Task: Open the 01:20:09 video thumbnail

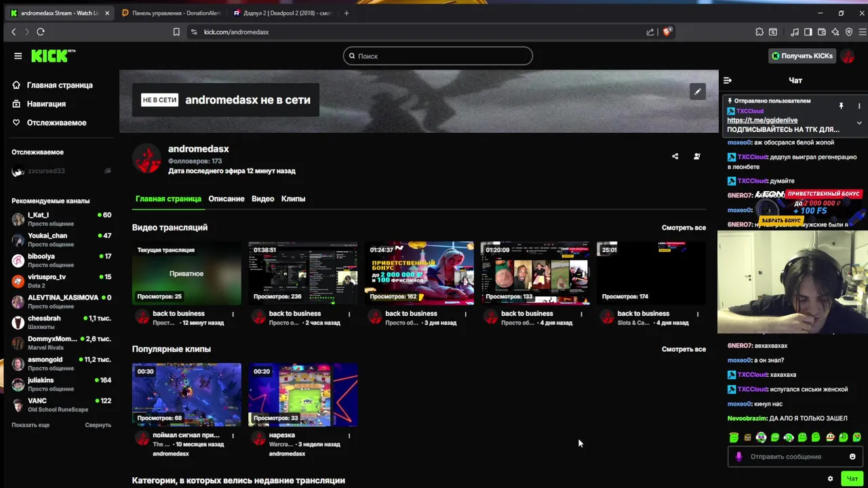Action: 535,273
